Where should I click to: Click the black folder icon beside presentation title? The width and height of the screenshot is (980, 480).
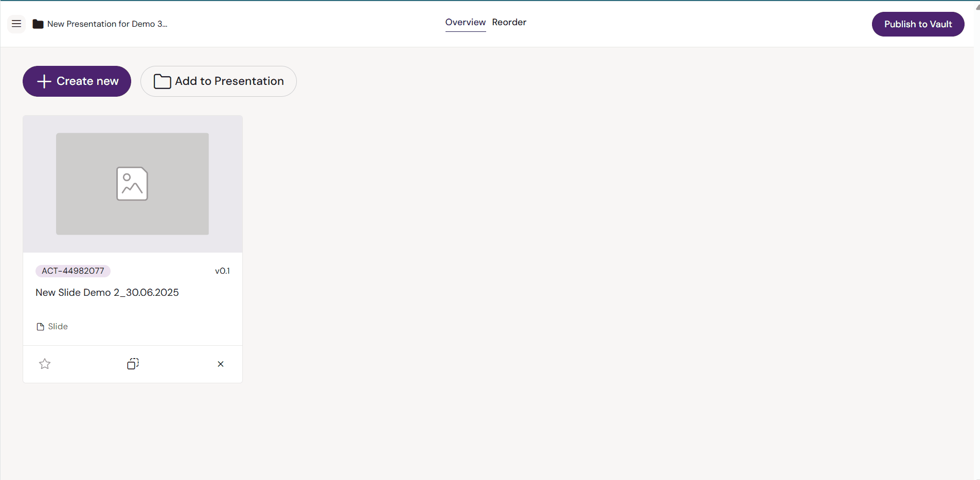click(x=38, y=24)
